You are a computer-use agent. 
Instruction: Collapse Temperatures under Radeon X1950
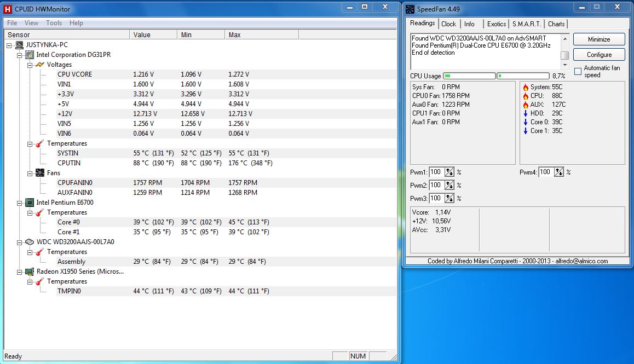tap(30, 282)
